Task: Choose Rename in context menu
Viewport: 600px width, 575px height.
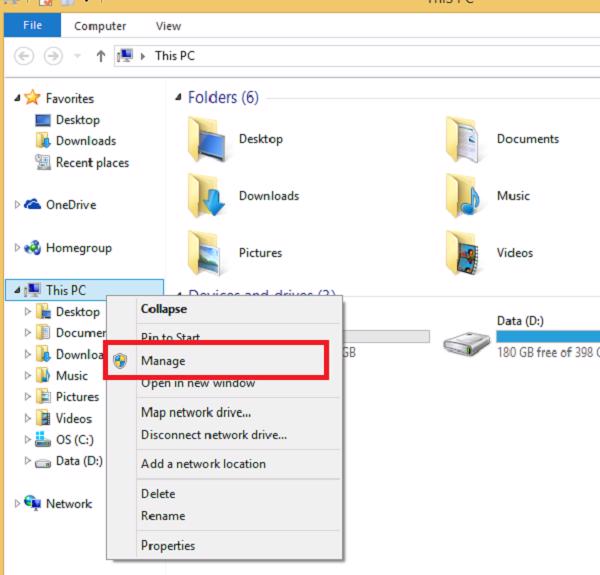Action: (163, 516)
